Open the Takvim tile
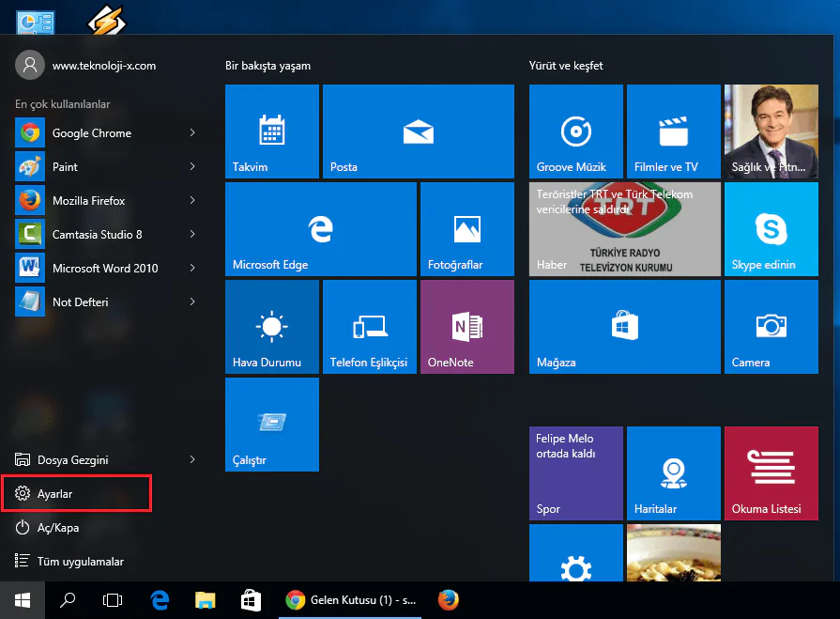This screenshot has height=619, width=840. point(271,132)
